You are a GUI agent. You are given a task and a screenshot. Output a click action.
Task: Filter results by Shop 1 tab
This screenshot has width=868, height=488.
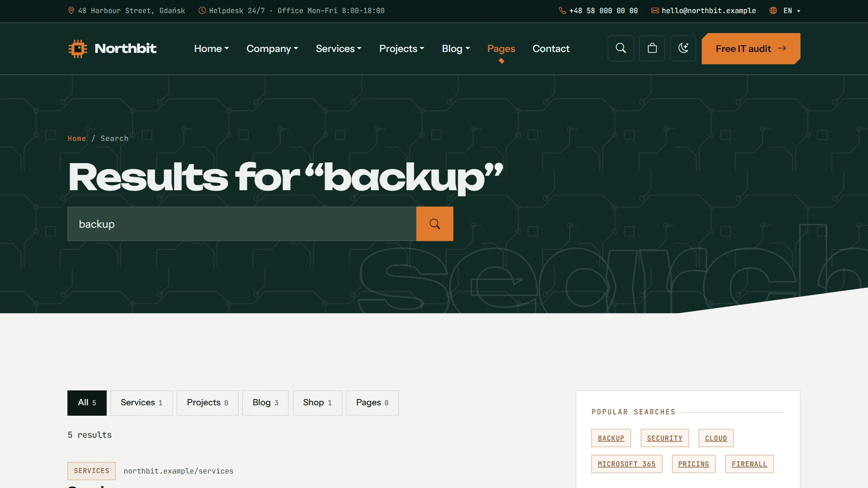(317, 403)
